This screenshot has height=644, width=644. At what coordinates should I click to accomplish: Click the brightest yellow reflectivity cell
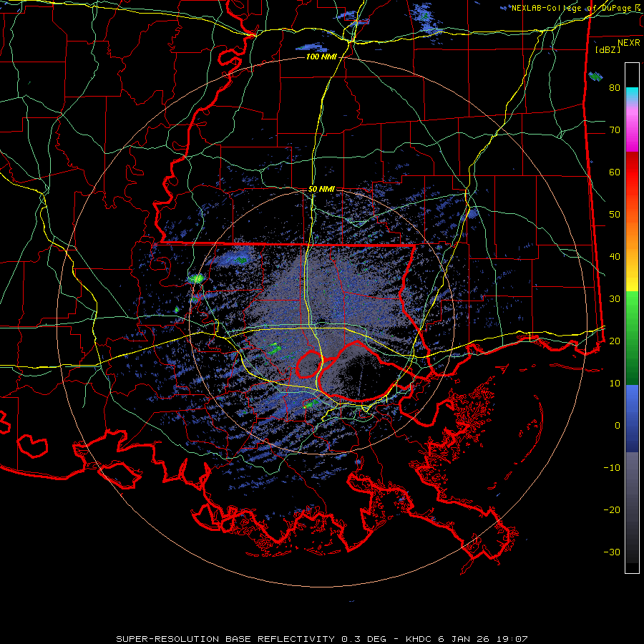[x=197, y=278]
